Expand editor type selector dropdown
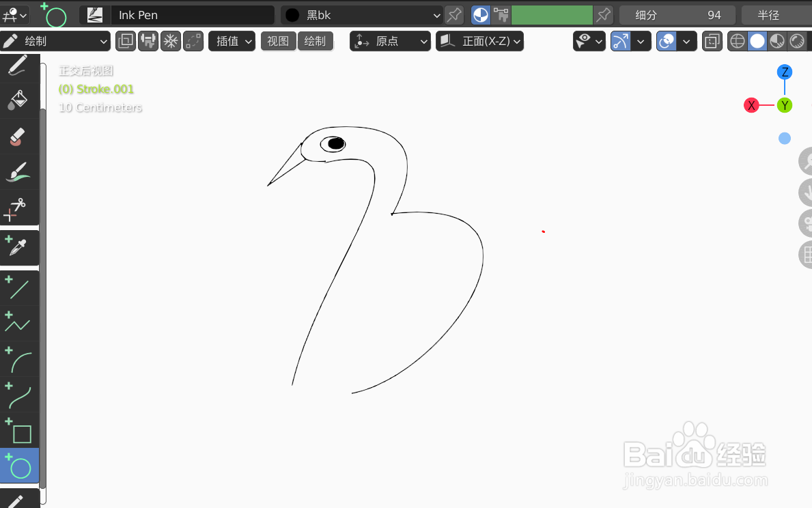Image resolution: width=812 pixels, height=508 pixels. click(14, 15)
